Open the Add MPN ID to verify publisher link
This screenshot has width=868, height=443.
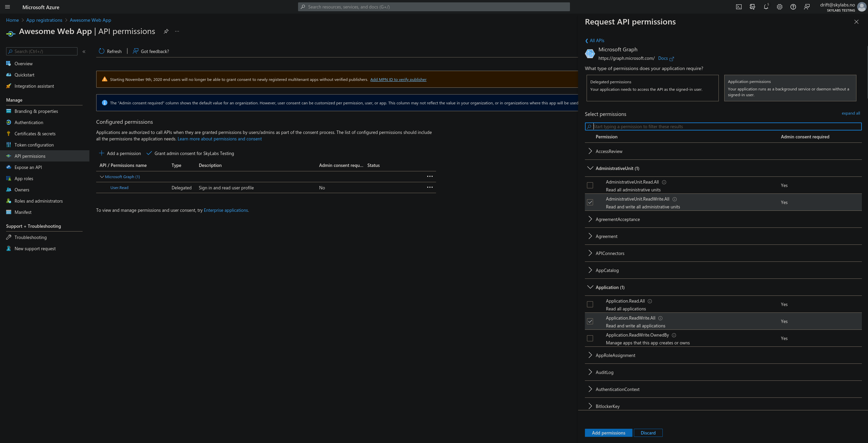pyautogui.click(x=398, y=80)
